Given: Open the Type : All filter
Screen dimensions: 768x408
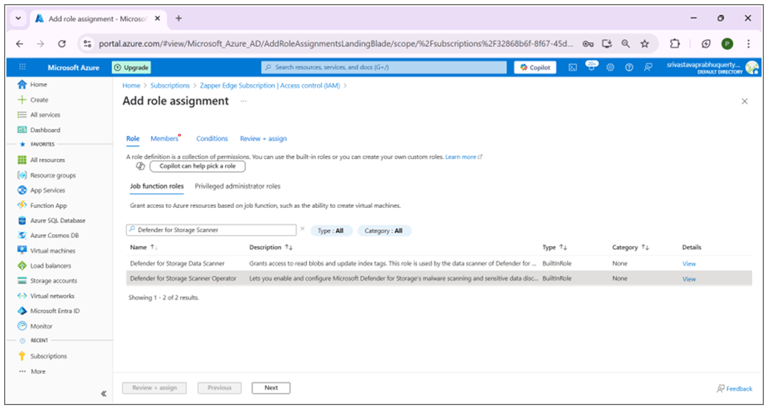Looking at the screenshot, I should click(x=331, y=231).
